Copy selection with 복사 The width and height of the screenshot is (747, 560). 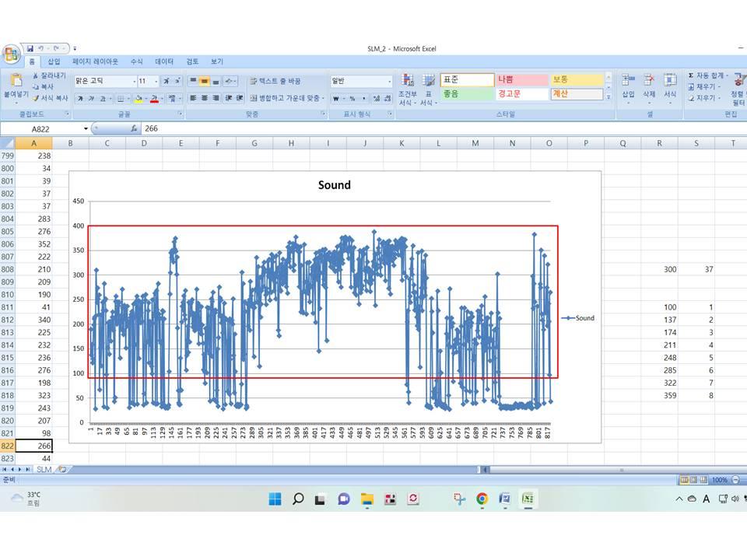click(43, 86)
